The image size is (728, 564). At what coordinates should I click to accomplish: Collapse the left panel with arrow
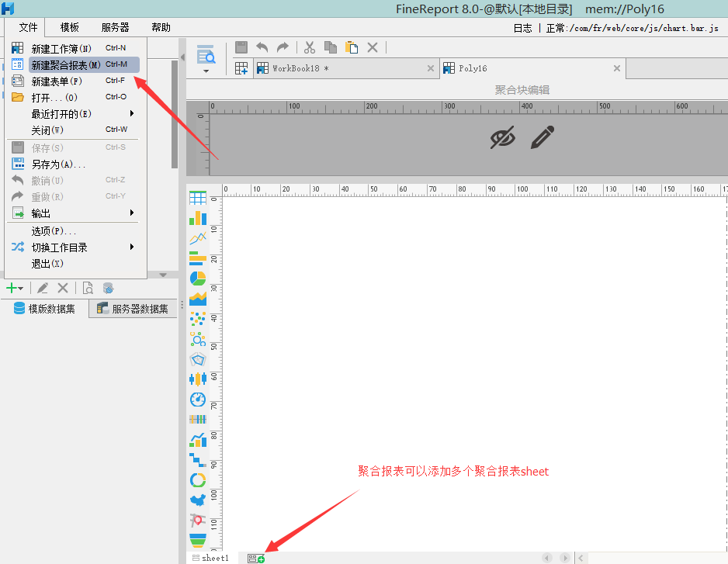pyautogui.click(x=182, y=57)
